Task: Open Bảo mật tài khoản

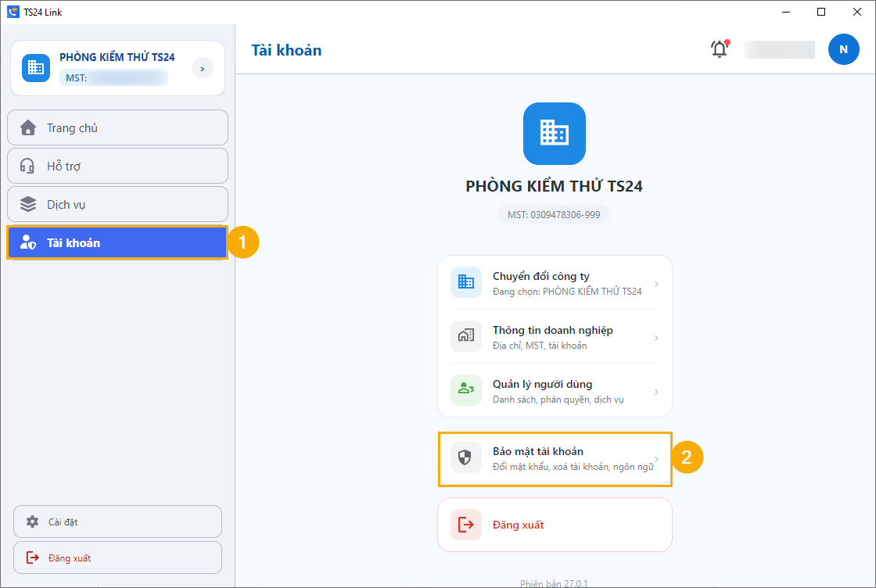Action: [x=555, y=458]
